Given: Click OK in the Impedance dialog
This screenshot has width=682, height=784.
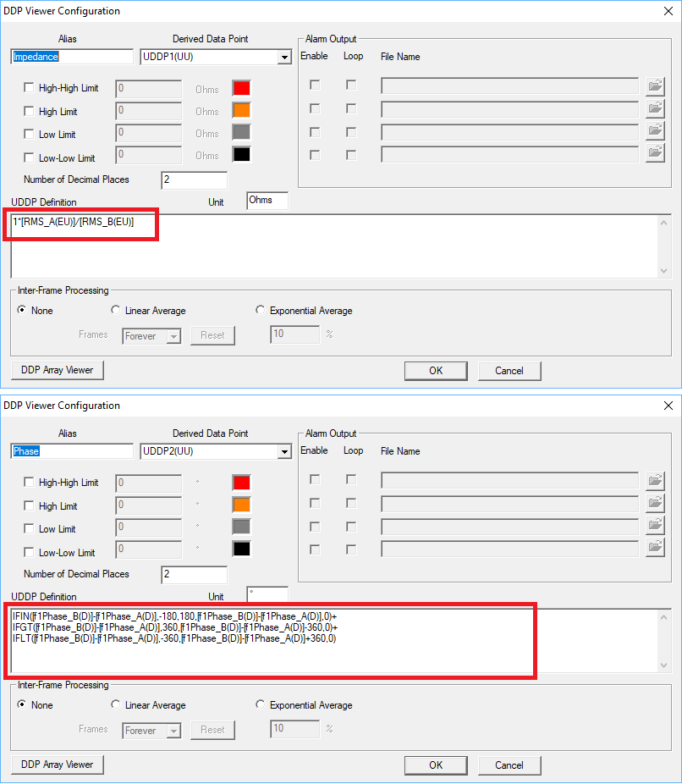Looking at the screenshot, I should pyautogui.click(x=436, y=371).
